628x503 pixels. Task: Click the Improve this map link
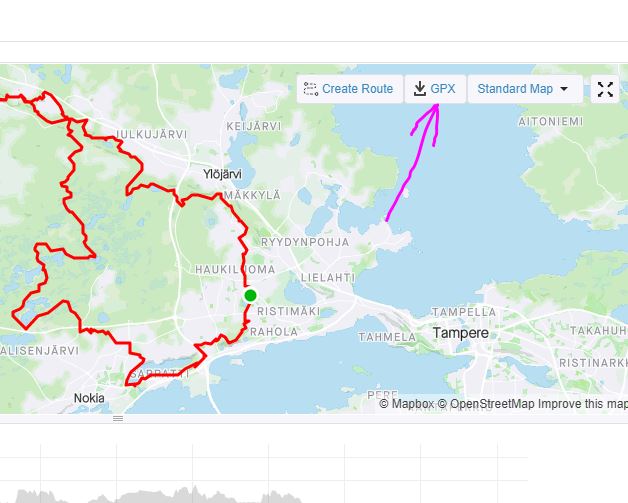click(583, 404)
